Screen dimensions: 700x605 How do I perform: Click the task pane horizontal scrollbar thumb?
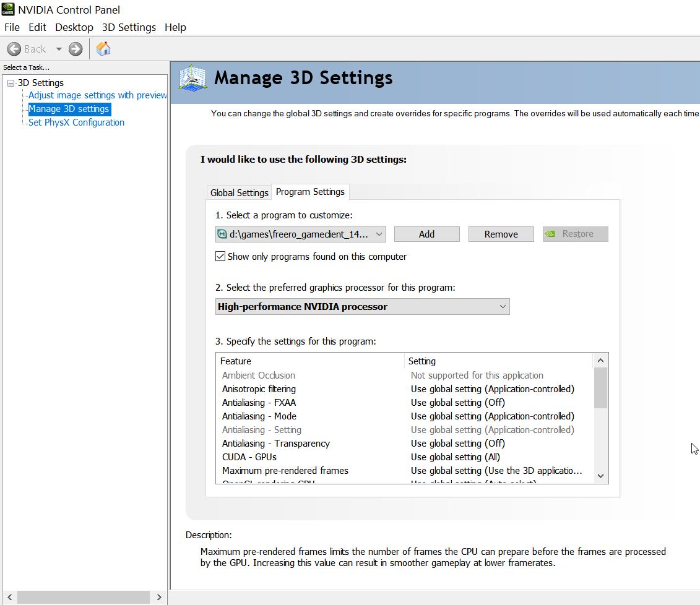84,597
